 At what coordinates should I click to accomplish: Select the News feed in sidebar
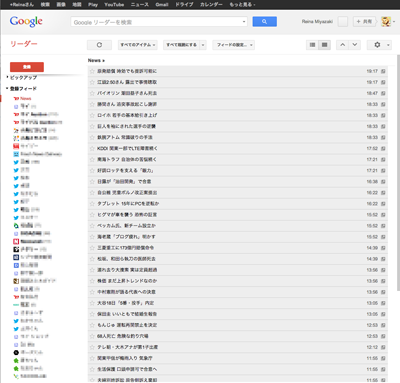(26, 99)
